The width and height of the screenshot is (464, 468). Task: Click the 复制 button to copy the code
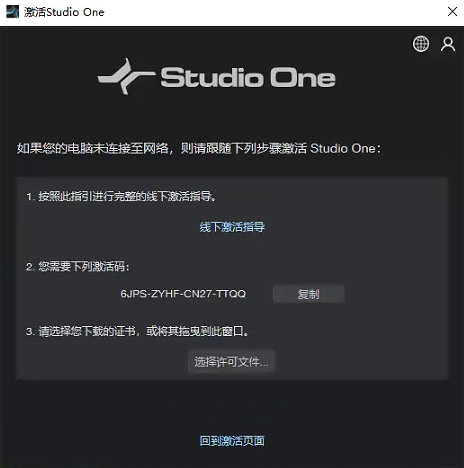309,294
